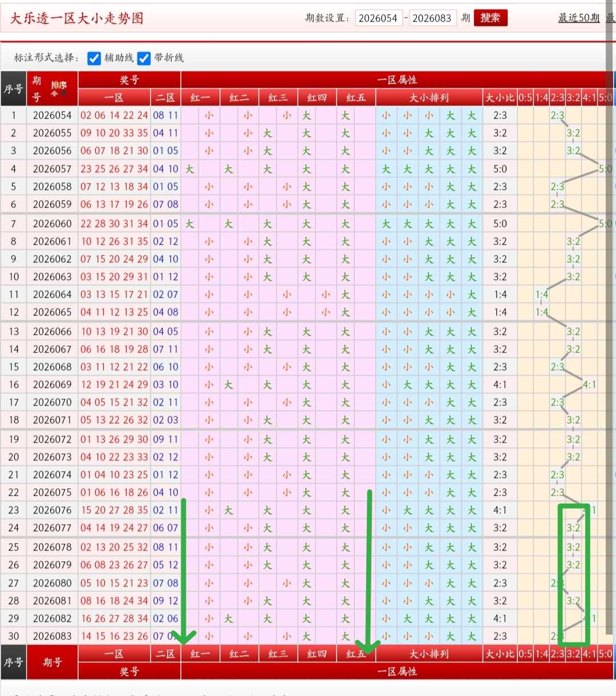Click the 搜索 search button
The width and height of the screenshot is (616, 696).
tap(491, 18)
